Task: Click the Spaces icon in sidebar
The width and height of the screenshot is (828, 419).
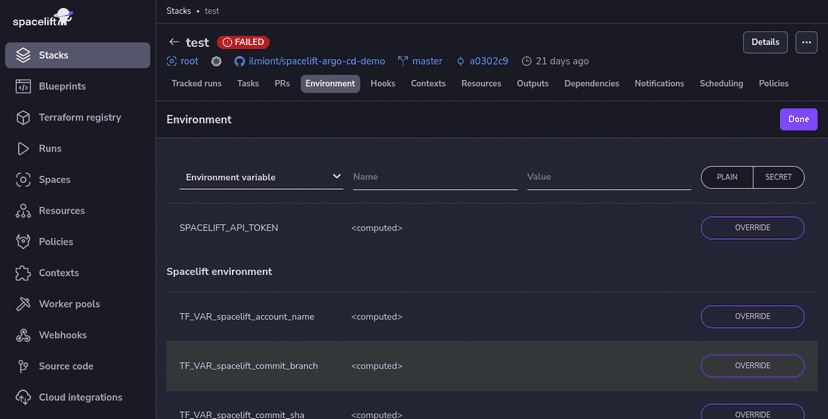Action: (x=23, y=180)
